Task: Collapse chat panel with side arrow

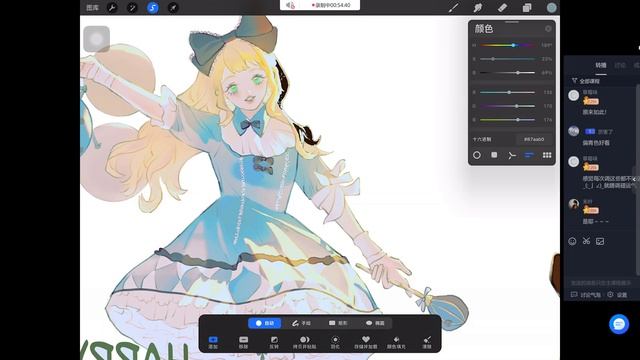Action: [x=634, y=179]
